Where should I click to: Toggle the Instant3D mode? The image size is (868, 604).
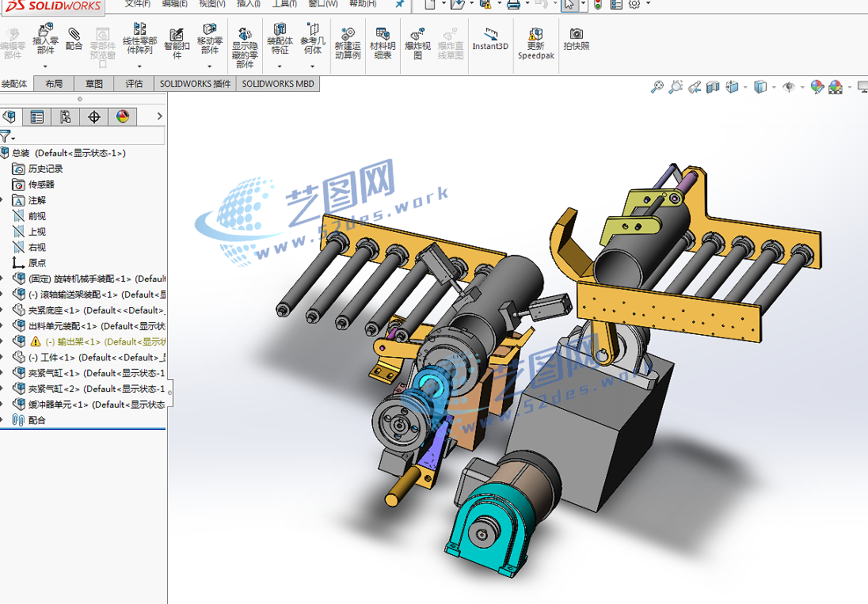490,40
